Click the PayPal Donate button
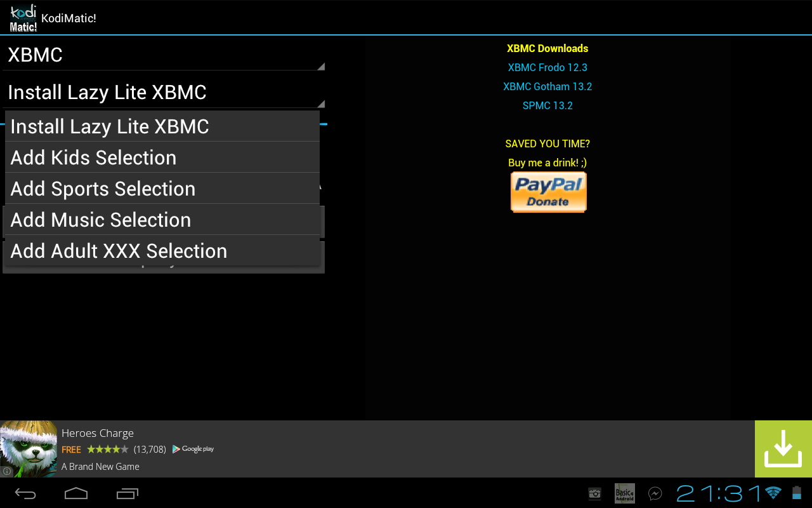The image size is (812, 508). (x=548, y=192)
